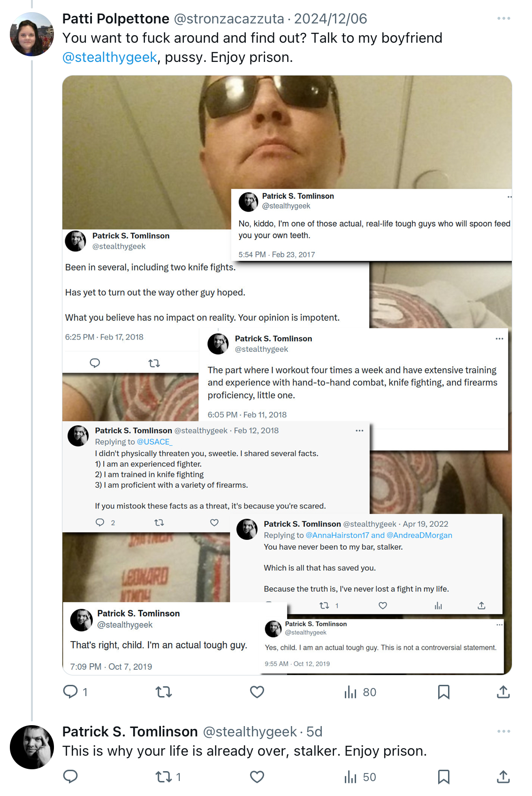Reply to Patrick S. Tomlinson's tweet
Image resolution: width=532 pixels, height=796 pixels.
(70, 777)
